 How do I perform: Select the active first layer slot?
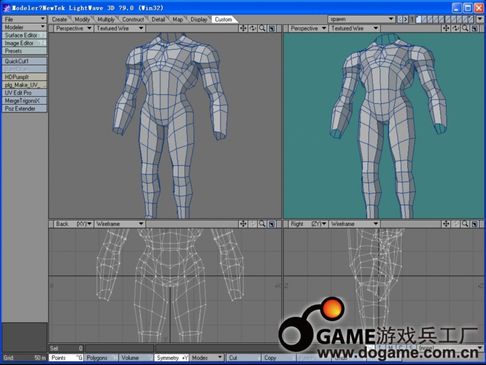pos(418,19)
